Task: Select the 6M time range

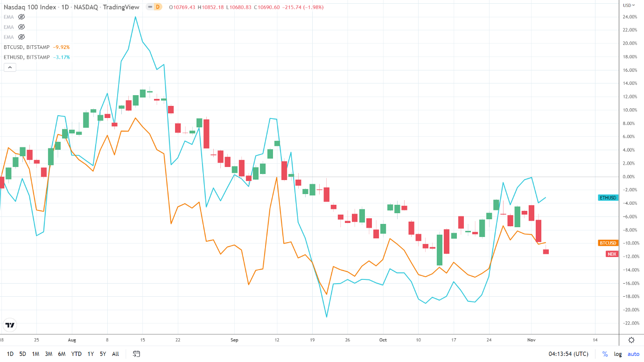Action: pos(62,354)
